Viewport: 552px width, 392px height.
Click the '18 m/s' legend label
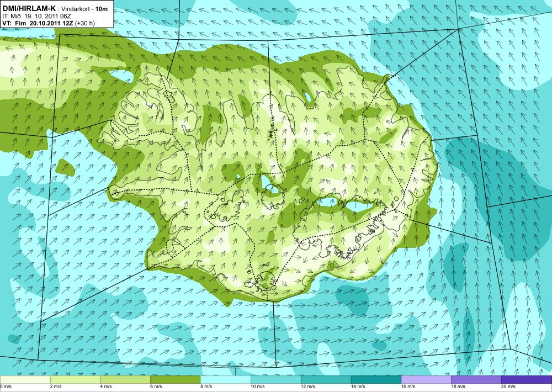click(x=459, y=386)
